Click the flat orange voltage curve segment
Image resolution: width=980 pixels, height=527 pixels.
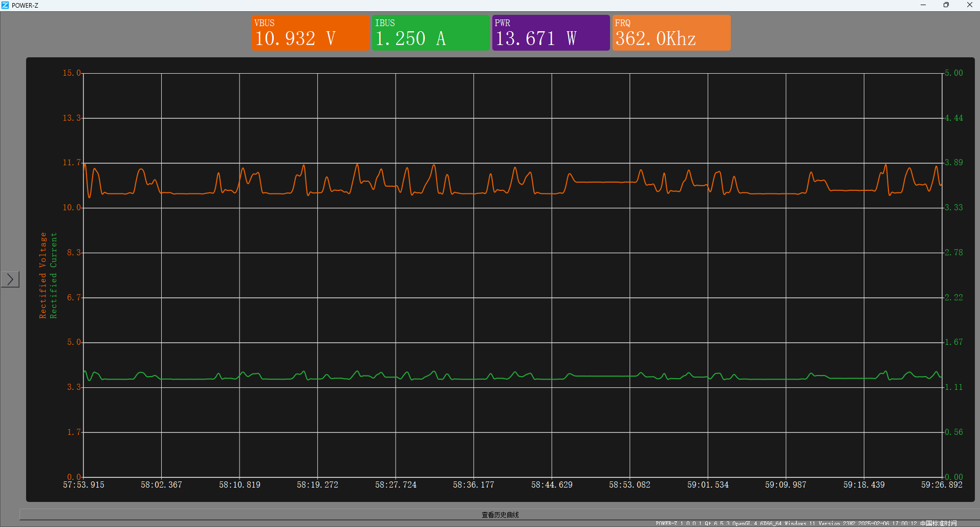(x=604, y=182)
